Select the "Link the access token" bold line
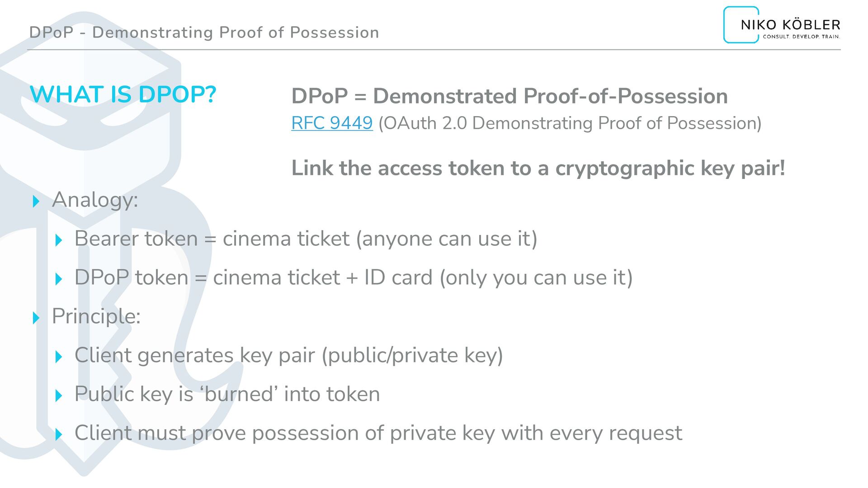Viewport: 868px width, 488px height. tap(538, 168)
